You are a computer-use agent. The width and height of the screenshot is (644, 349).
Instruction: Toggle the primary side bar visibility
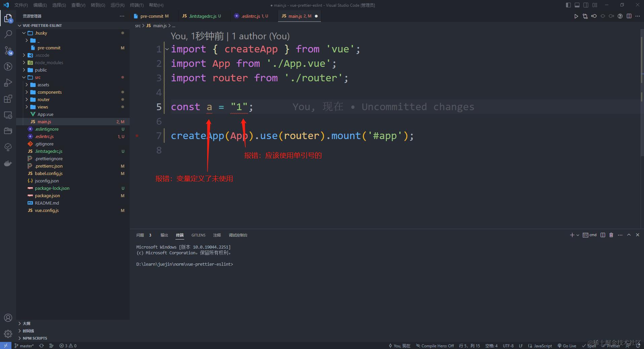click(568, 5)
